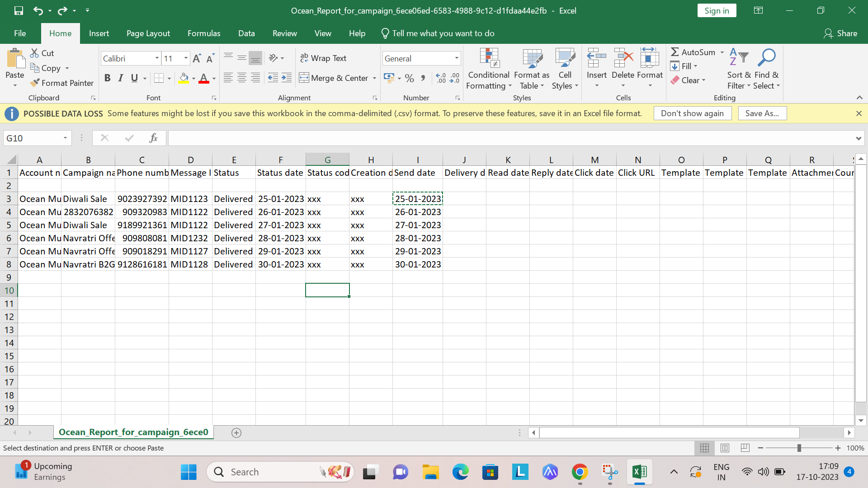Screen dimensions: 868x488
Task: Open File Explorer from taskbar
Action: tap(430, 472)
